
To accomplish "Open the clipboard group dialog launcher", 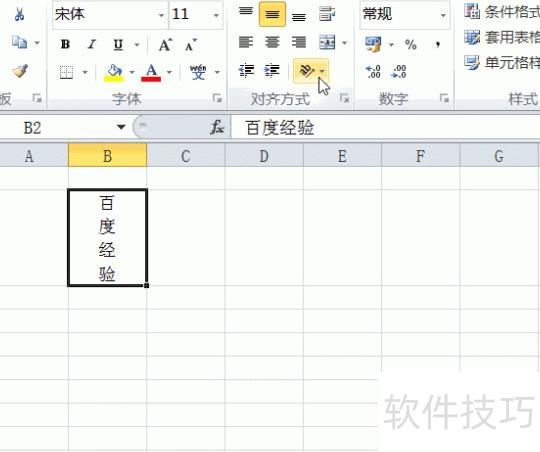I will click(x=37, y=99).
